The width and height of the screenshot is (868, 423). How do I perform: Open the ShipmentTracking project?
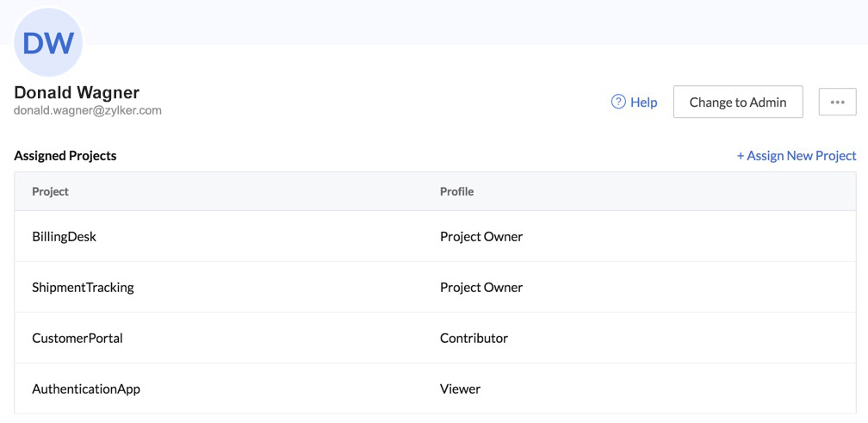pos(83,287)
